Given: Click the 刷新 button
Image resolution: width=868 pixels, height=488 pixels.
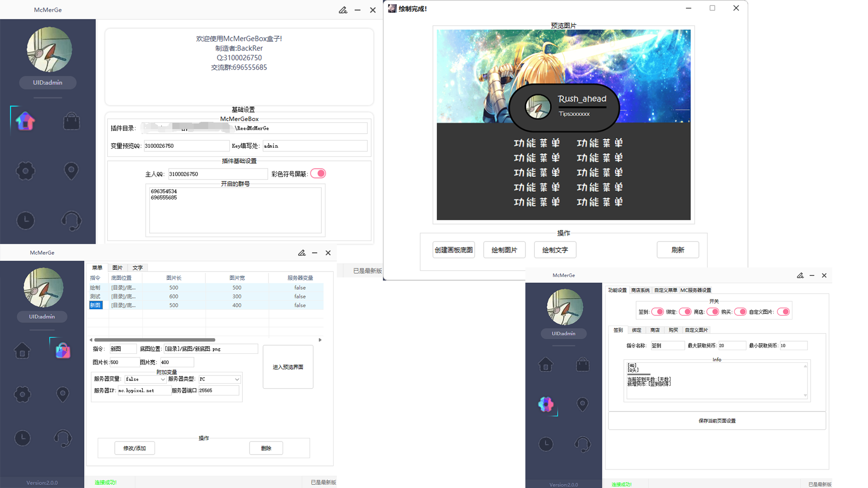Looking at the screenshot, I should point(678,250).
